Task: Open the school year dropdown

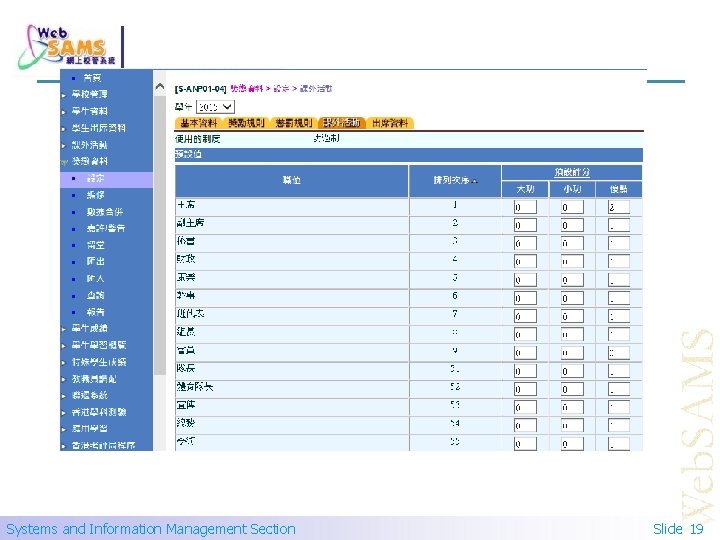Action: point(215,107)
